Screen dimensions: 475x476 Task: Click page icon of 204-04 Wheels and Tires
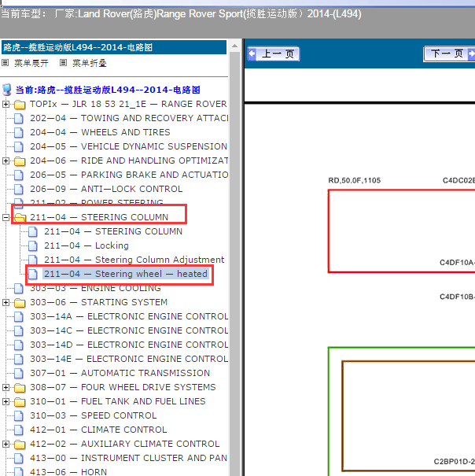(19, 133)
